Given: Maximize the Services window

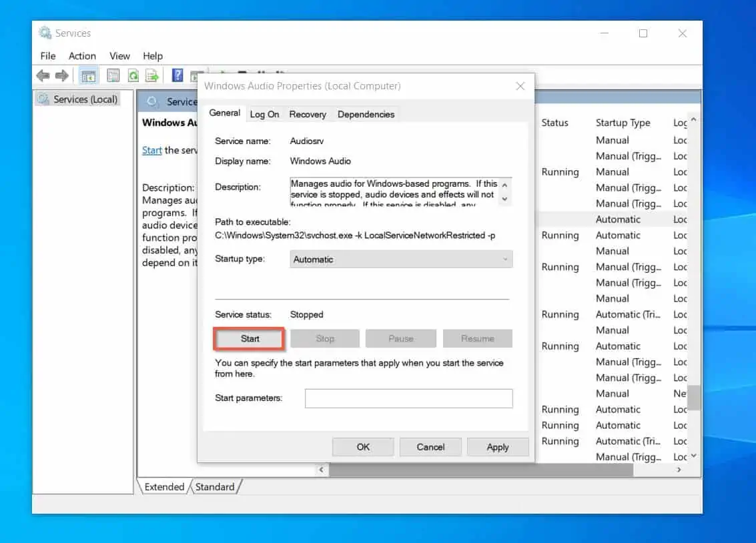Looking at the screenshot, I should pyautogui.click(x=643, y=33).
